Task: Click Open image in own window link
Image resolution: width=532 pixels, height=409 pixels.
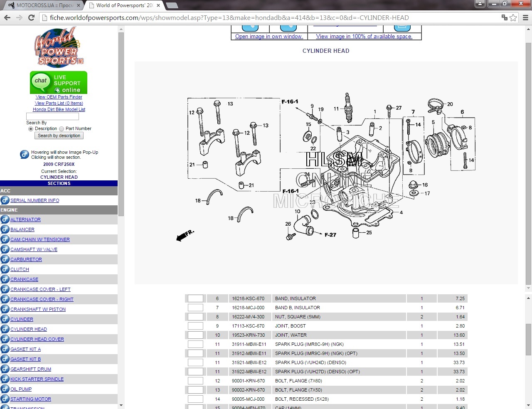Action: pos(269,37)
